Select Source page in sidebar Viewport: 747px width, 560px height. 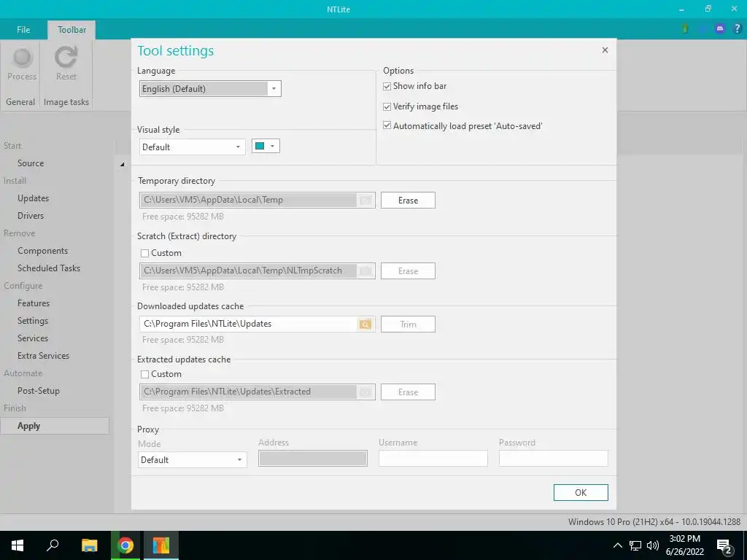click(x=31, y=163)
